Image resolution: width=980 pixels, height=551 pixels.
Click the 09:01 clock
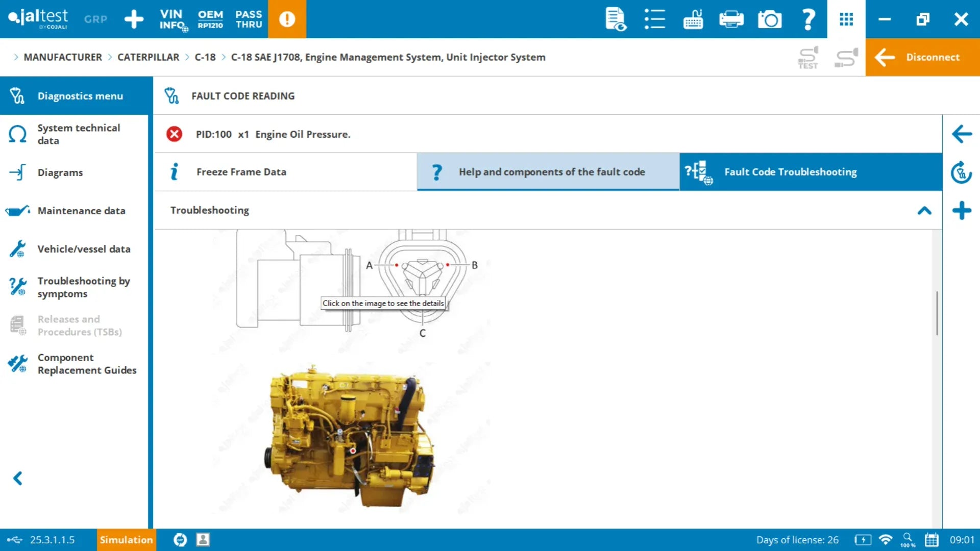pyautogui.click(x=962, y=540)
